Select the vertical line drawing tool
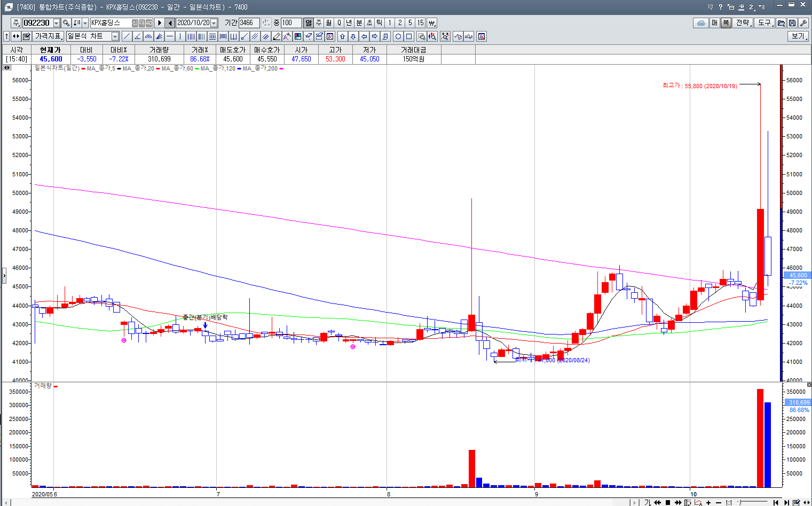 [x=180, y=36]
